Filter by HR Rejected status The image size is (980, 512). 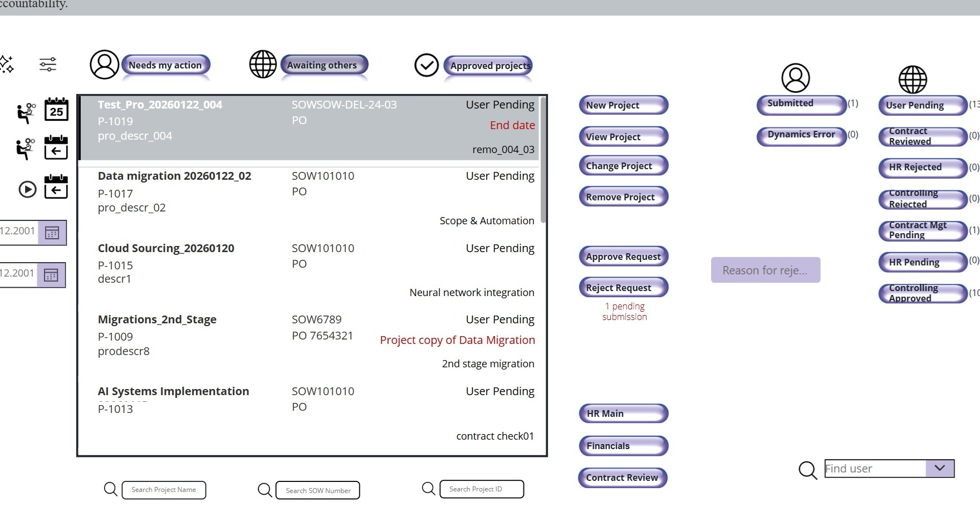923,168
